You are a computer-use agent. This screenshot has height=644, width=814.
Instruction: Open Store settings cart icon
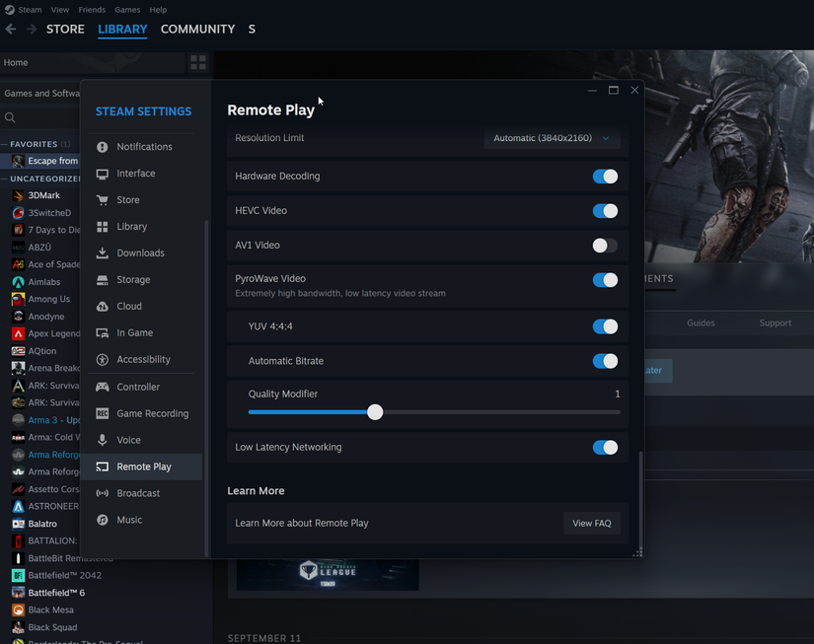coord(103,200)
